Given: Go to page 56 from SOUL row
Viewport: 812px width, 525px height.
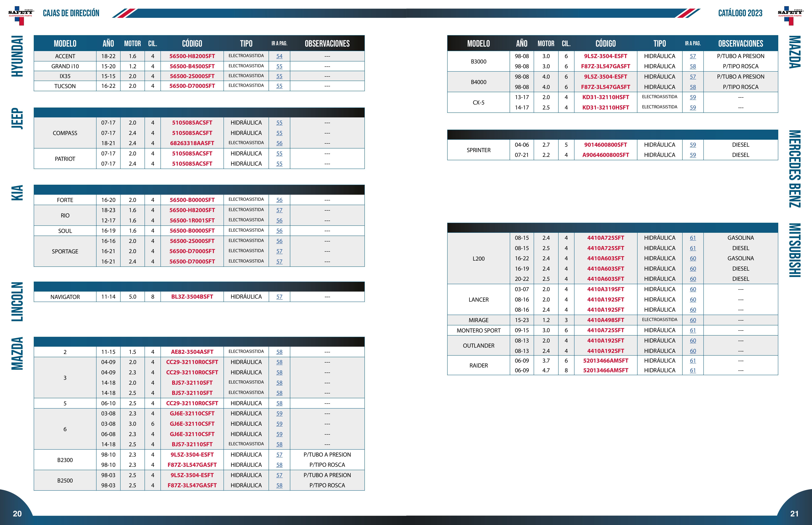Looking at the screenshot, I should coord(279,231).
